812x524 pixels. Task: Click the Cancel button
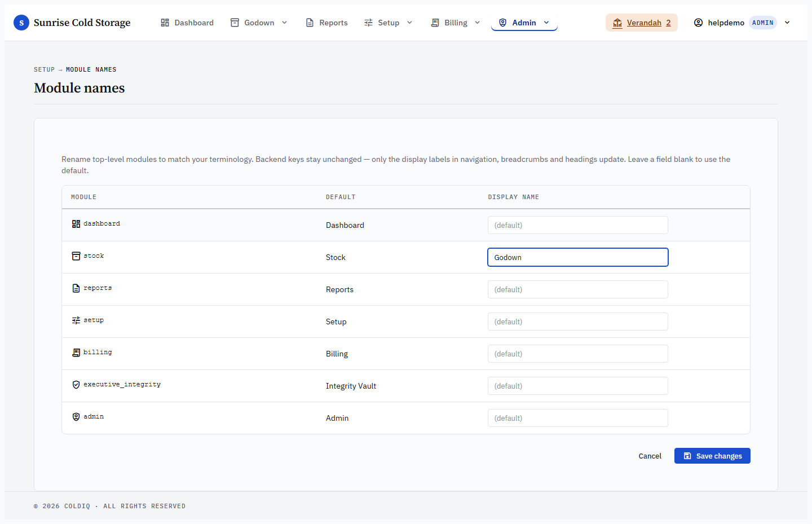[x=650, y=456]
